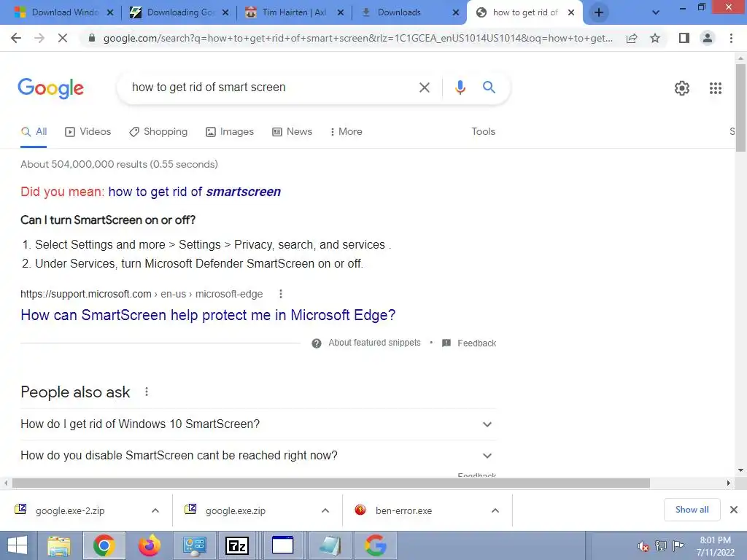
Task: Click the Google search text field
Action: pyautogui.click(x=269, y=87)
